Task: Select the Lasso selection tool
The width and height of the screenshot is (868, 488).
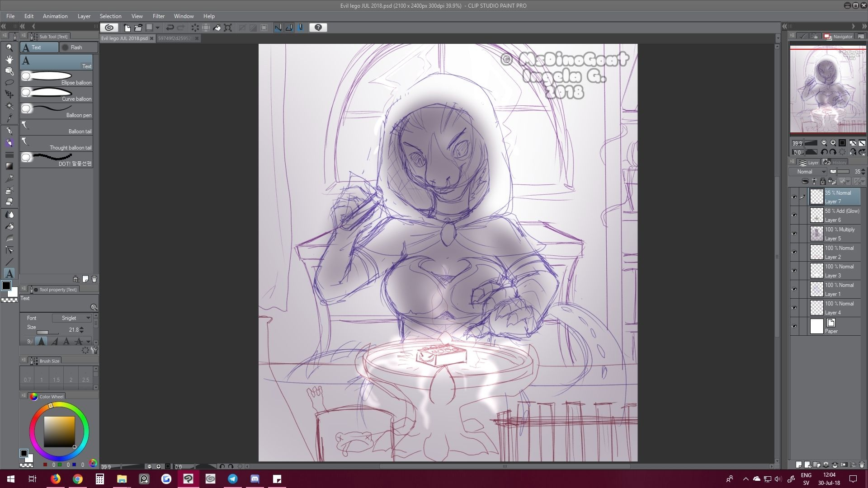Action: coord(9,83)
